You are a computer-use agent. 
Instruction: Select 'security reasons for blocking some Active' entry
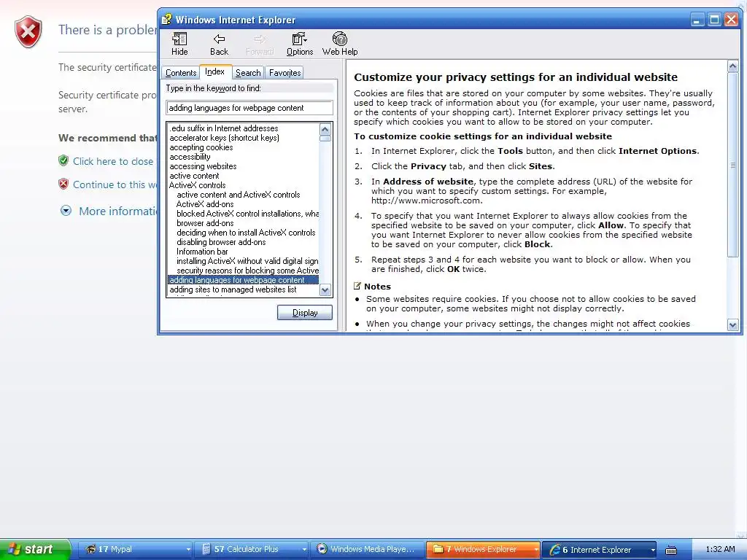pyautogui.click(x=247, y=271)
